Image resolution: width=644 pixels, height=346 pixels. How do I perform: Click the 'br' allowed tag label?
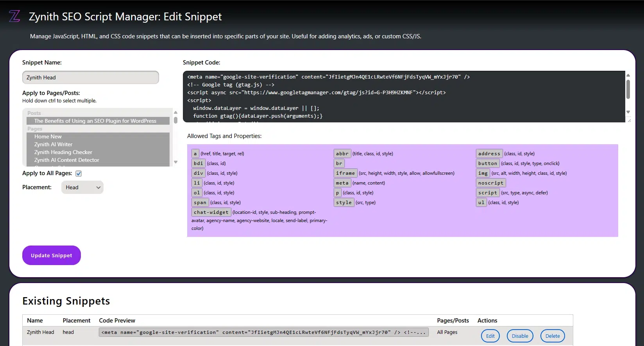(339, 163)
